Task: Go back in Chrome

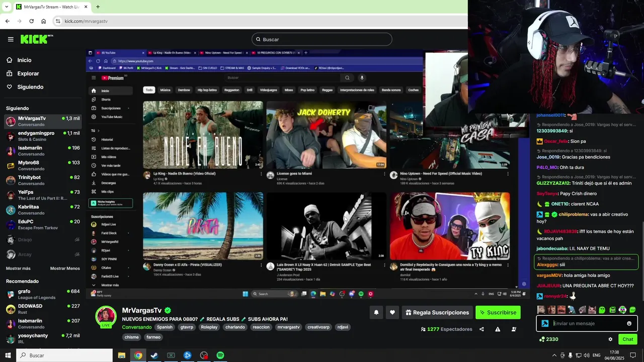Action: click(7, 21)
